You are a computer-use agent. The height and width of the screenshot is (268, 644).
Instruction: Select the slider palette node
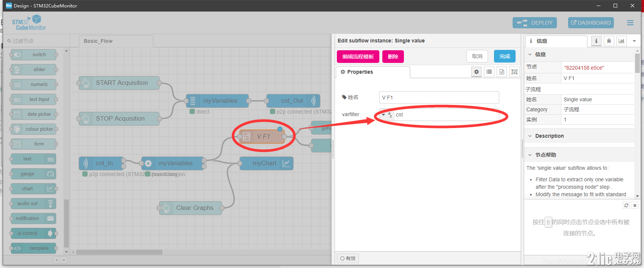(34, 70)
